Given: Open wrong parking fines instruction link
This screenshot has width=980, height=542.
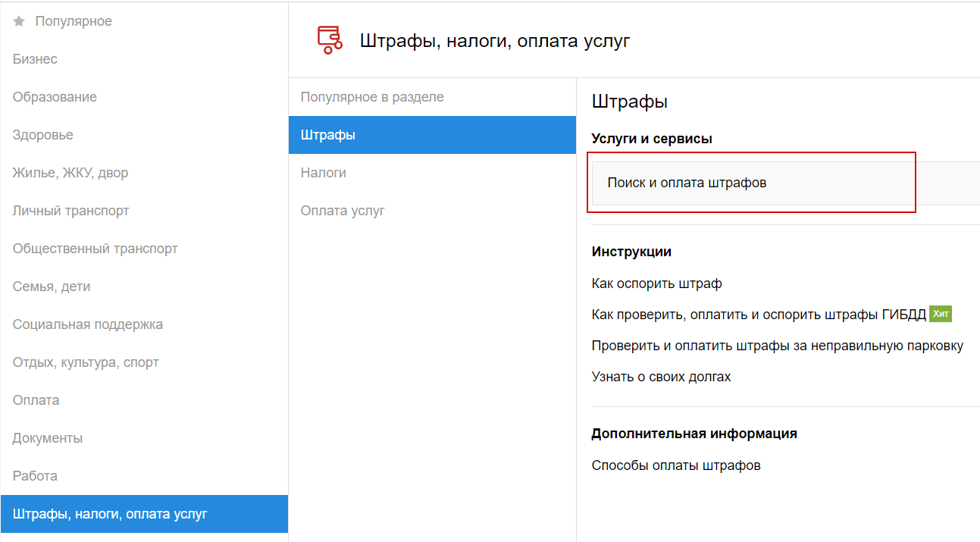Looking at the screenshot, I should click(x=777, y=346).
